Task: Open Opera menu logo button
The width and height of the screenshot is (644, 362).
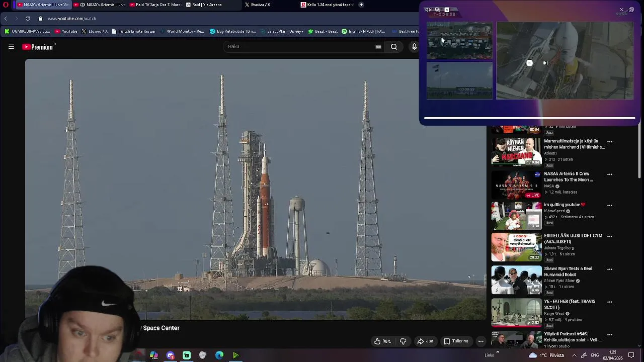Action: [6, 5]
